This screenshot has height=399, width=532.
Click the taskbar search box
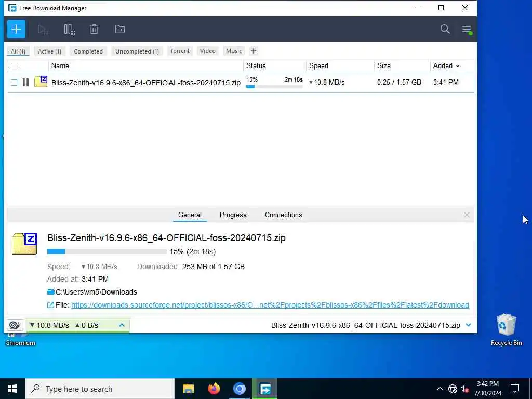tap(100, 389)
